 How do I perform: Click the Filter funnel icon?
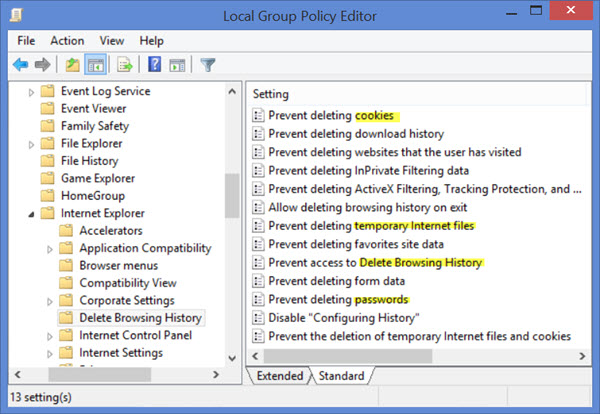pyautogui.click(x=208, y=65)
